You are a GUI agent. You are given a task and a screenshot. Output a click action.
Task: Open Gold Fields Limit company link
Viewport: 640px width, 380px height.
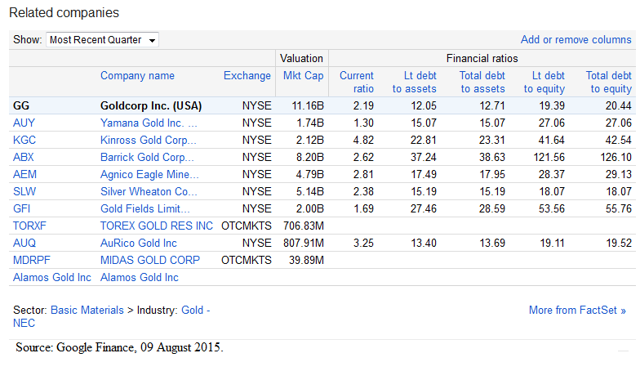[145, 209]
